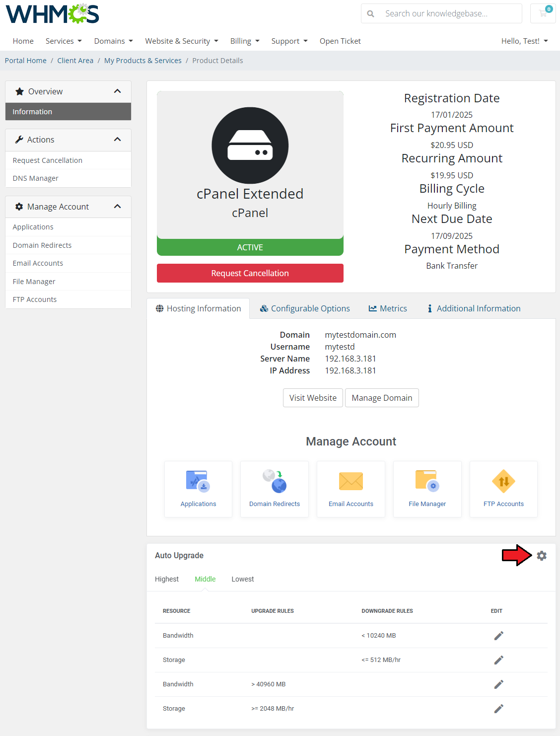Open Applications in the sidebar
The height and width of the screenshot is (736, 560).
(x=68, y=227)
